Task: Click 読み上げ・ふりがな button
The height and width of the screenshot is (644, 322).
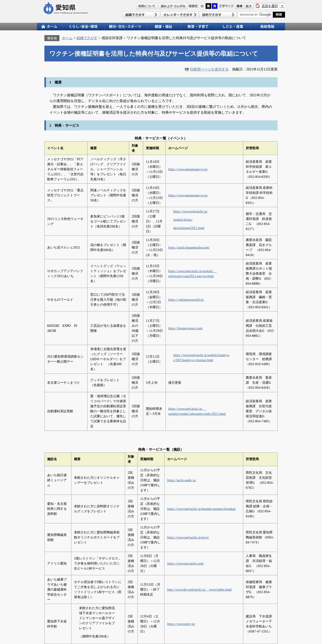Action: tap(173, 6)
